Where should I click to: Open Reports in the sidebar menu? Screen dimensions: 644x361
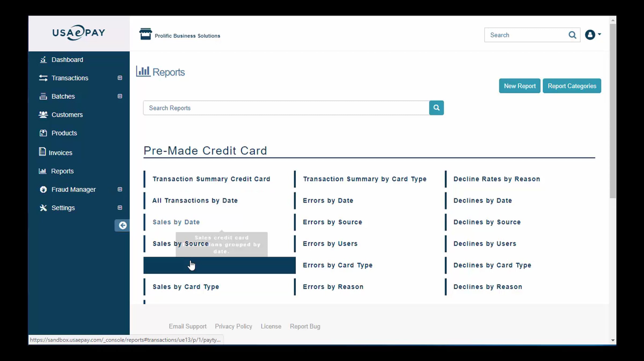click(62, 171)
